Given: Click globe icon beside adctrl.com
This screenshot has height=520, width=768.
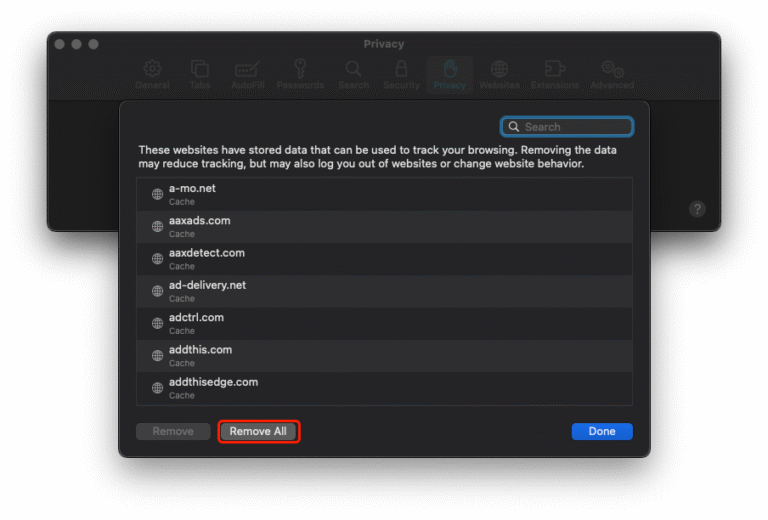Looking at the screenshot, I should click(157, 323).
